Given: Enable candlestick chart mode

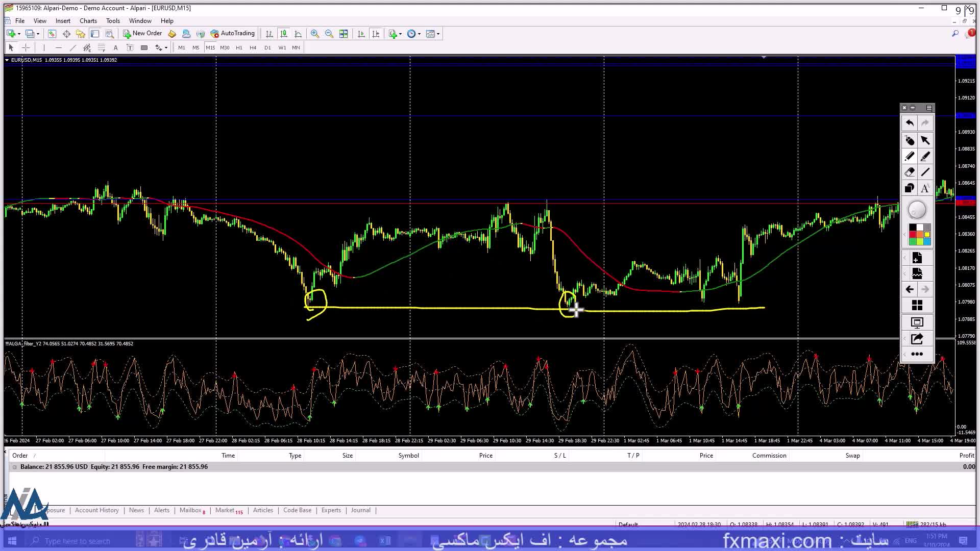Looking at the screenshot, I should (x=284, y=34).
